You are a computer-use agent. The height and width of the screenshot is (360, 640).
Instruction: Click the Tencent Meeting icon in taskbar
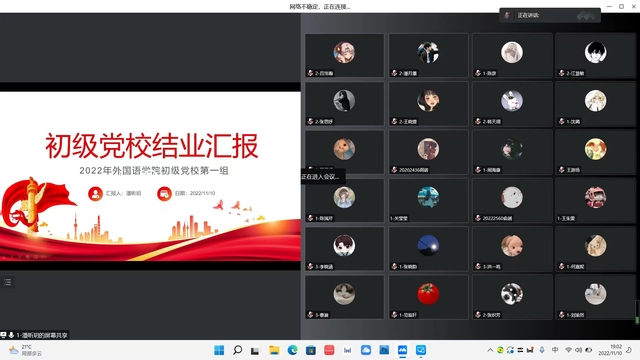coord(402,350)
